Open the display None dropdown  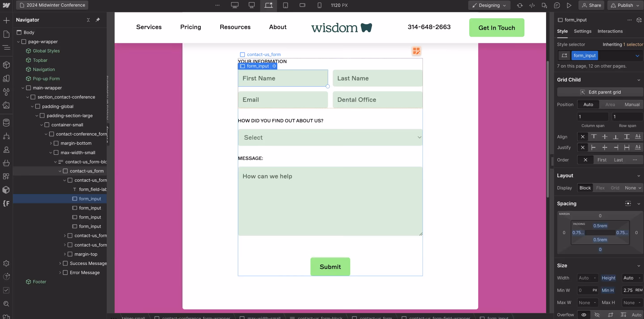coord(633,188)
